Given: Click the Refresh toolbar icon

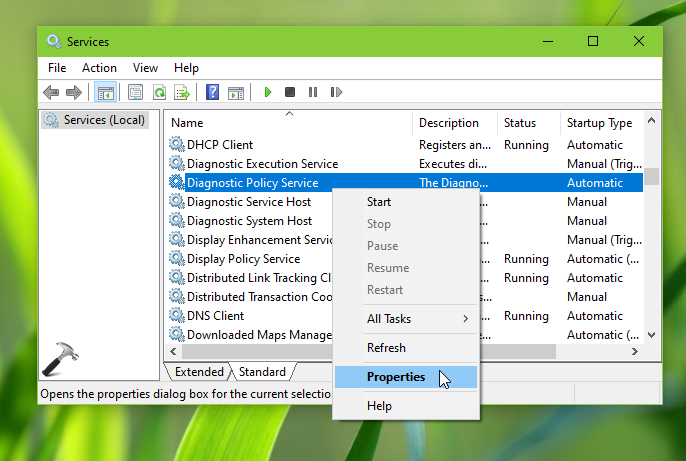Looking at the screenshot, I should pos(159,92).
